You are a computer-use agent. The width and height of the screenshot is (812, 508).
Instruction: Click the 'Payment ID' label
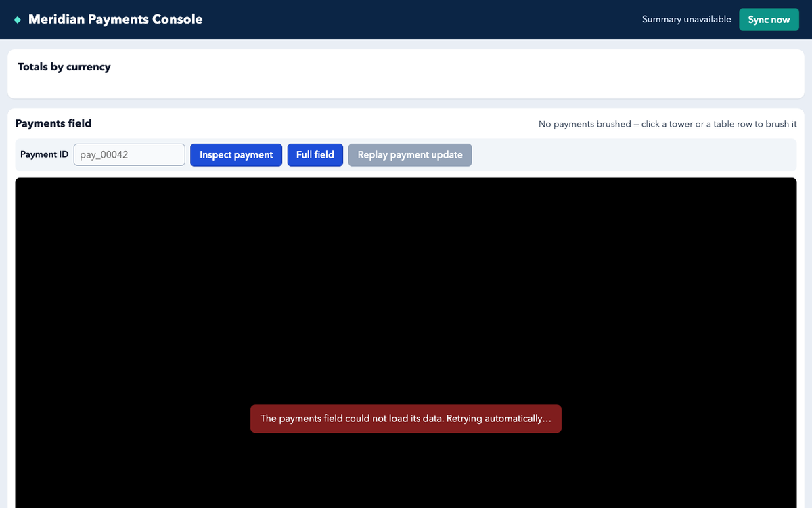coord(45,154)
